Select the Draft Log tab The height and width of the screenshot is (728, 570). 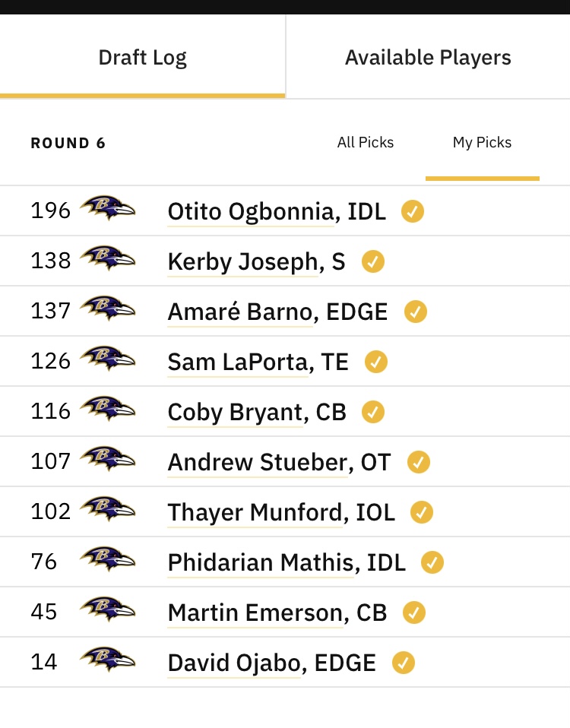143,57
